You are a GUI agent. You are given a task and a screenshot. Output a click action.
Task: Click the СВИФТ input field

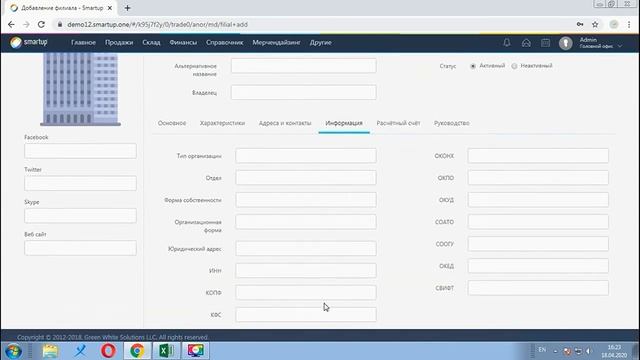coord(538,288)
